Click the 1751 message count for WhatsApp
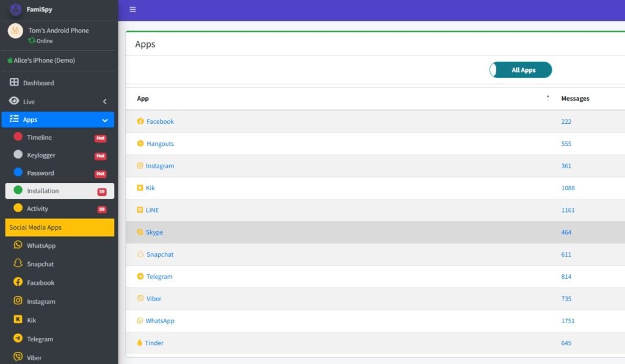This screenshot has width=625, height=364. click(568, 321)
